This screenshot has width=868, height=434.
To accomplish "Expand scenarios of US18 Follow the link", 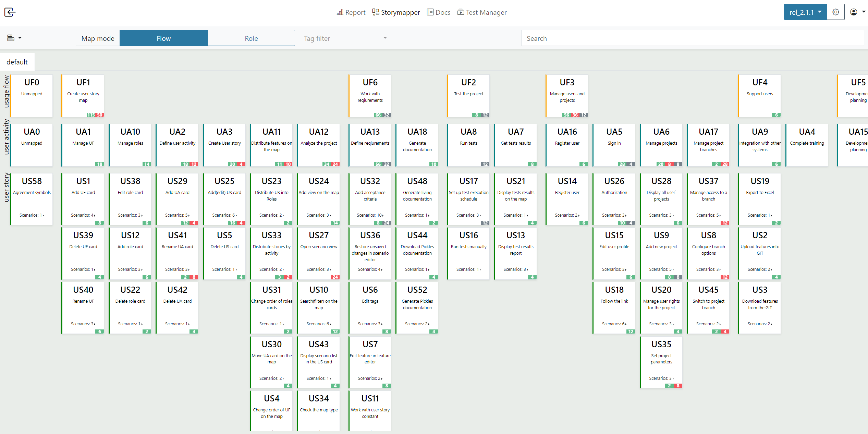I will [614, 324].
